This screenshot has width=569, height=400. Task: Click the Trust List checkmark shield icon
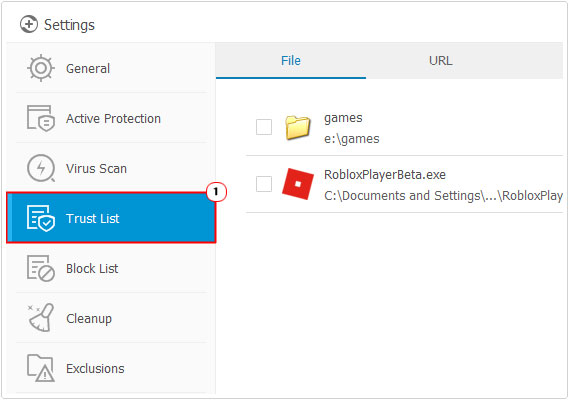coord(41,218)
